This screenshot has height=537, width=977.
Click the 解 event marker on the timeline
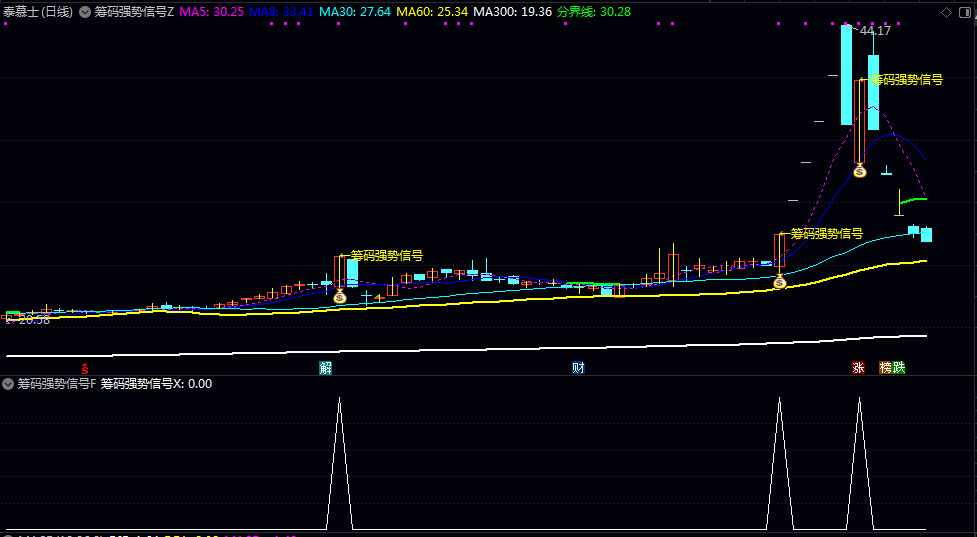click(x=325, y=367)
